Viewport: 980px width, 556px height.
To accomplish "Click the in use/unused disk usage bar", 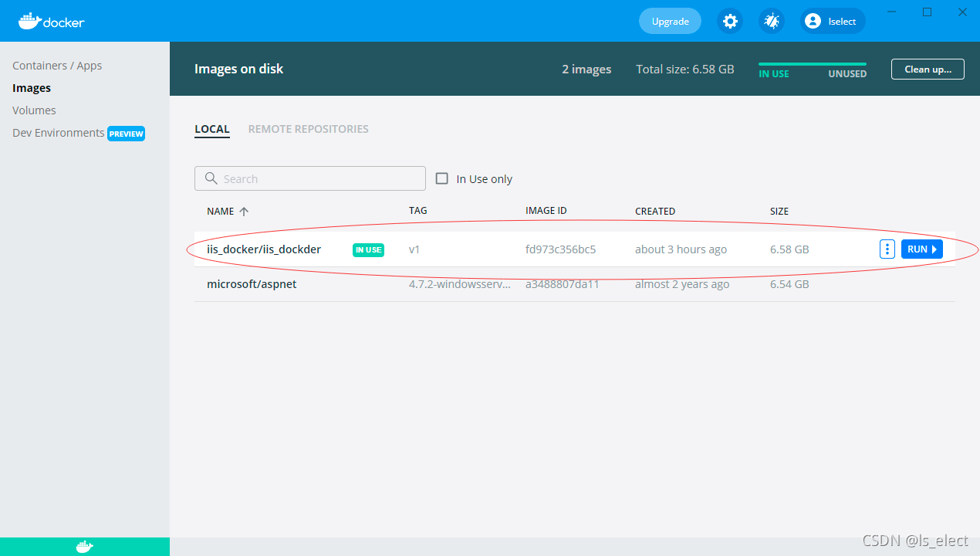I will (813, 64).
